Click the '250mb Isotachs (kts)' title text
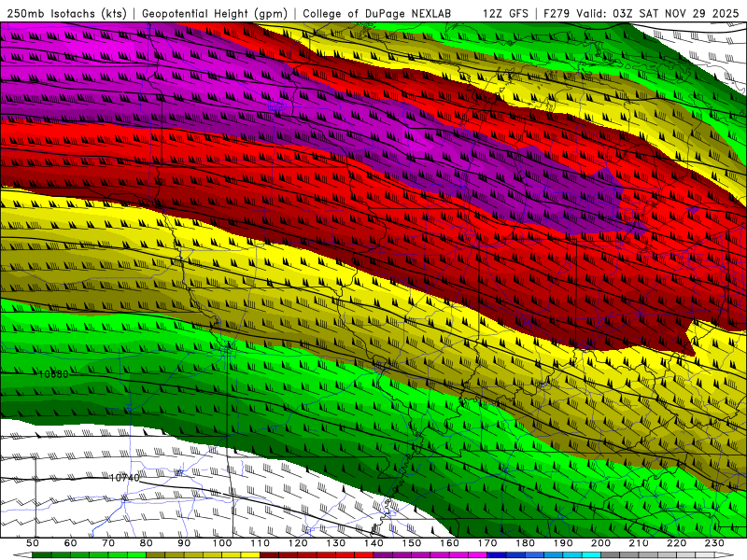Screen dimensions: 747x560 [66, 13]
